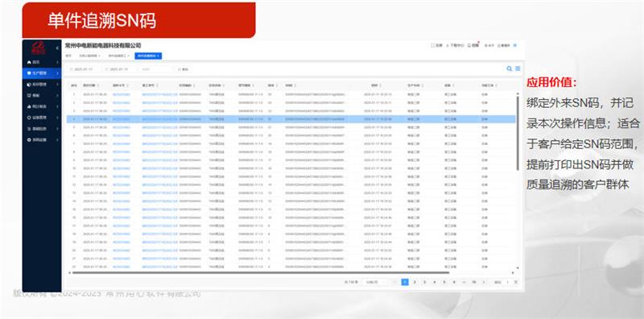Click the query button next to the filter inputs

click(x=183, y=69)
